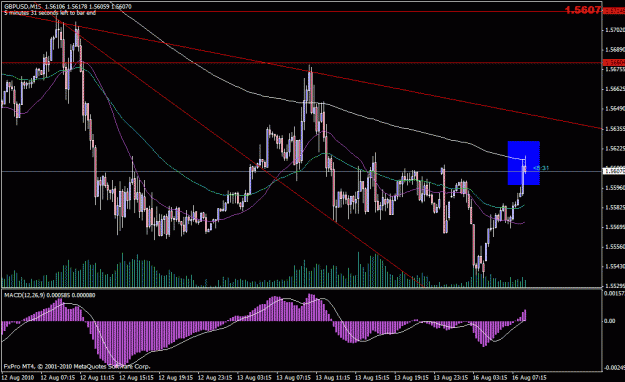
Task: Click the 1.5675 price axis label
Action: pyautogui.click(x=614, y=69)
